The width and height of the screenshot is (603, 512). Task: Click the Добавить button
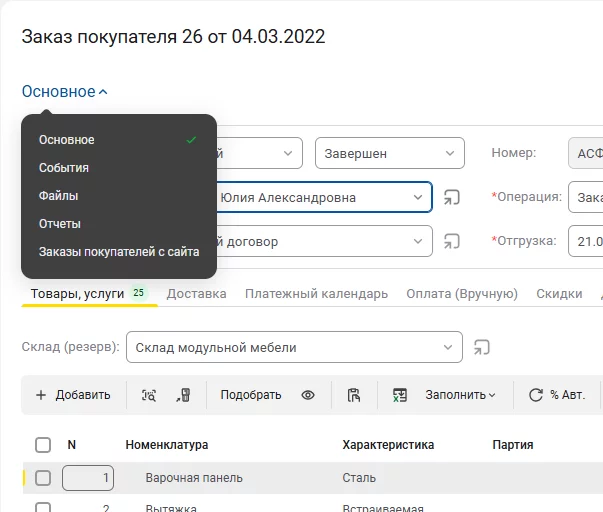pyautogui.click(x=73, y=395)
